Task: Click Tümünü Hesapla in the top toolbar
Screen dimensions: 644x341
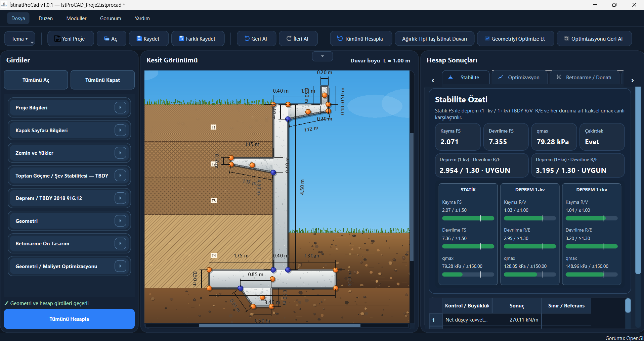Action: click(x=361, y=39)
